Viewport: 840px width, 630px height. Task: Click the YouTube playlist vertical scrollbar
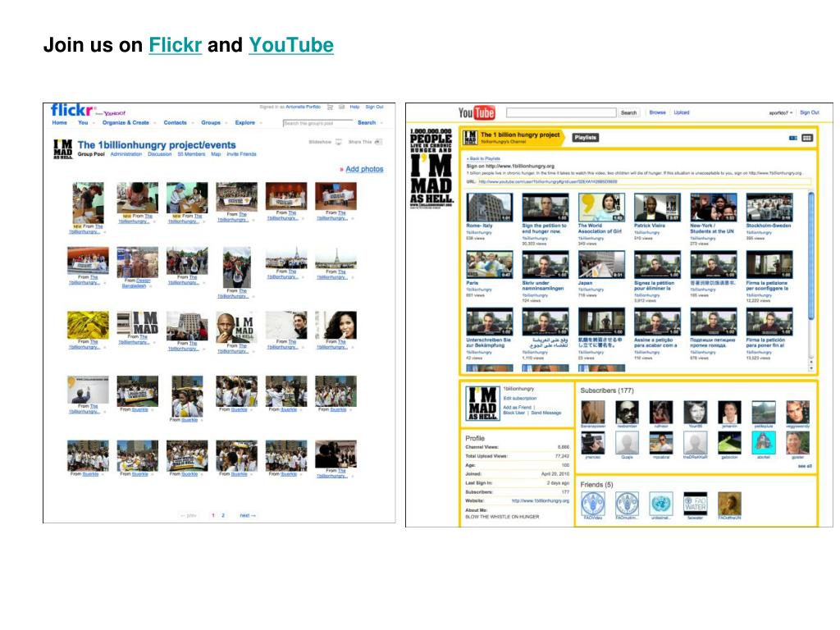pyautogui.click(x=811, y=281)
